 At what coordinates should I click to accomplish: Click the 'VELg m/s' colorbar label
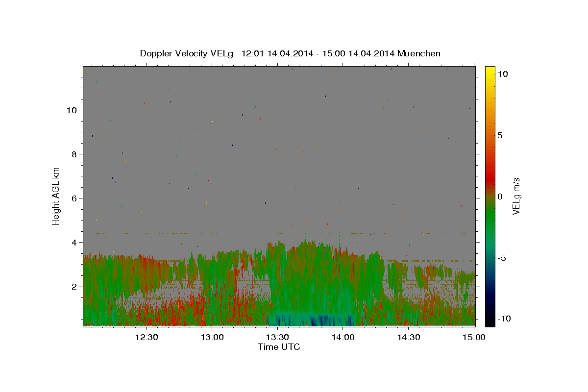516,196
